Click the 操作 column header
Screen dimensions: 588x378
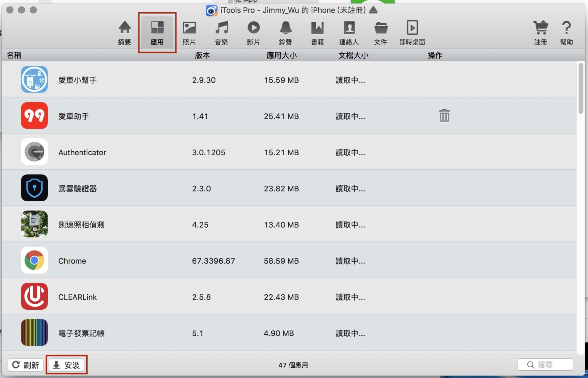[x=435, y=55]
